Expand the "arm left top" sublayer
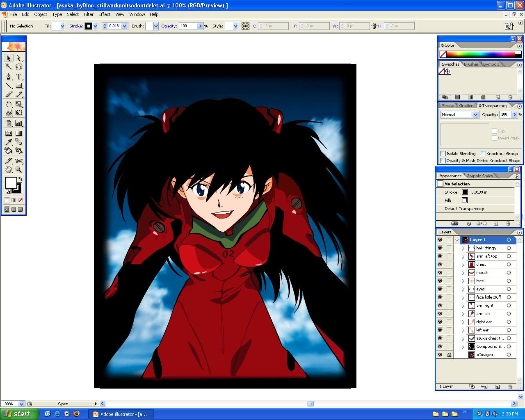The width and height of the screenshot is (525, 420). point(463,256)
